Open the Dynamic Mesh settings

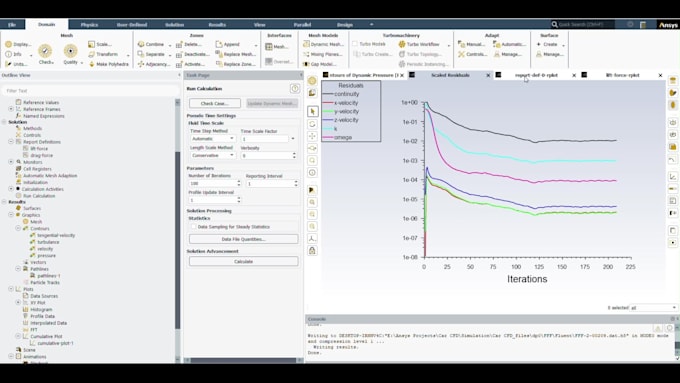click(x=324, y=44)
